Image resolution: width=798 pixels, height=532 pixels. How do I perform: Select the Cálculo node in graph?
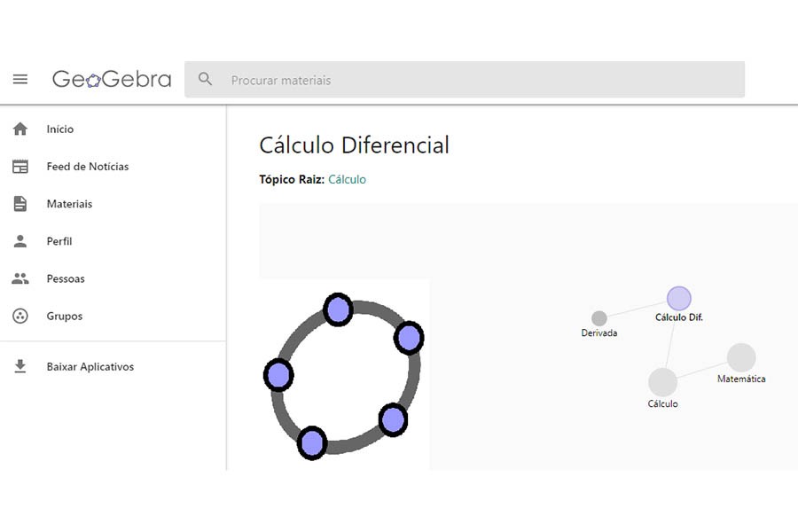pos(662,382)
